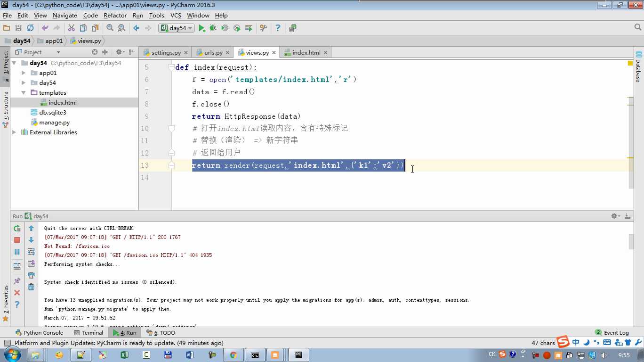This screenshot has width=644, height=362.
Task: Open the Navigate menu
Action: point(65,16)
